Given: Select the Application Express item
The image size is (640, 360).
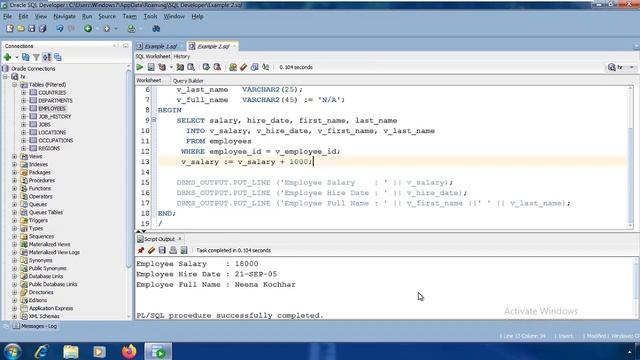Looking at the screenshot, I should coord(51,309).
